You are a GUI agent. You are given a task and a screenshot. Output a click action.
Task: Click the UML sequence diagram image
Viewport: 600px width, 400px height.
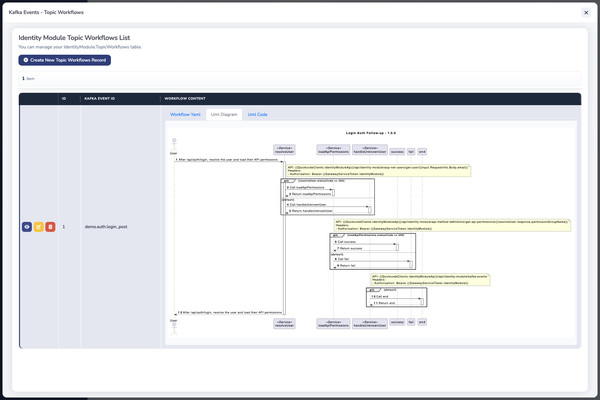pyautogui.click(x=371, y=233)
